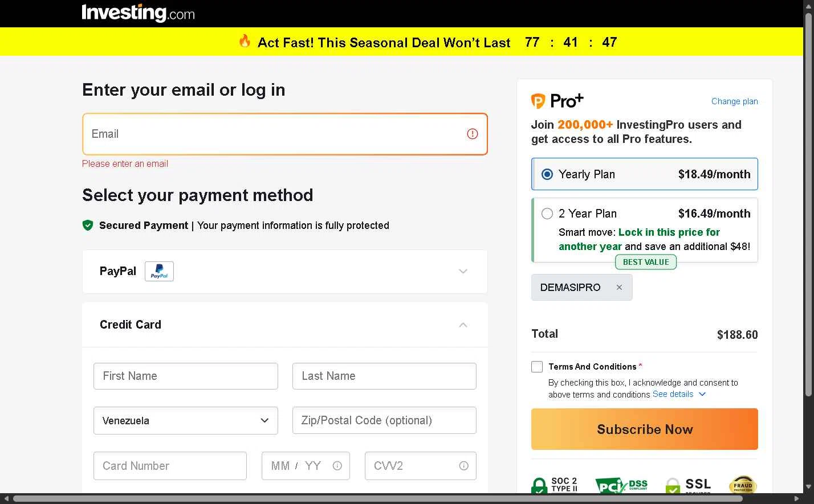Click the scroll down arrow

(808, 487)
